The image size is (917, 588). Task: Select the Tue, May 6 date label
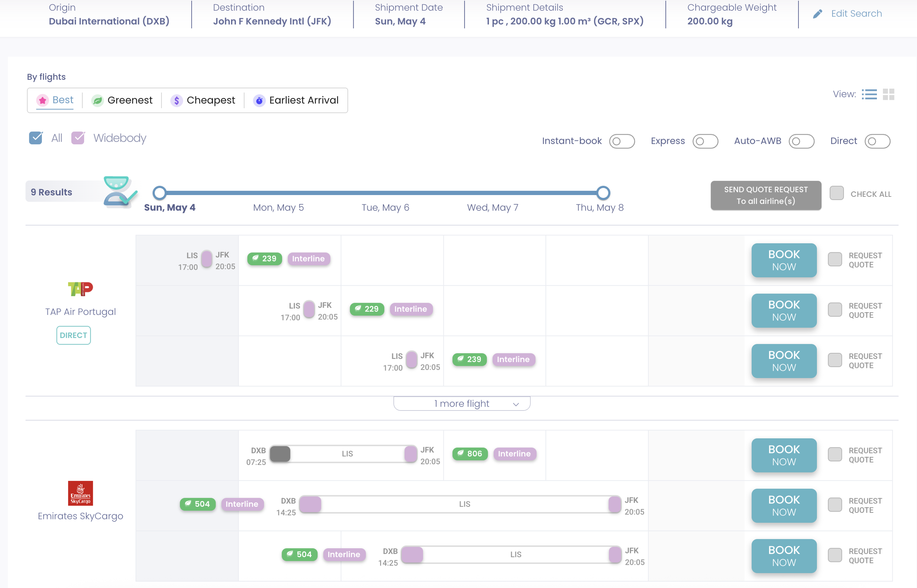(x=385, y=207)
